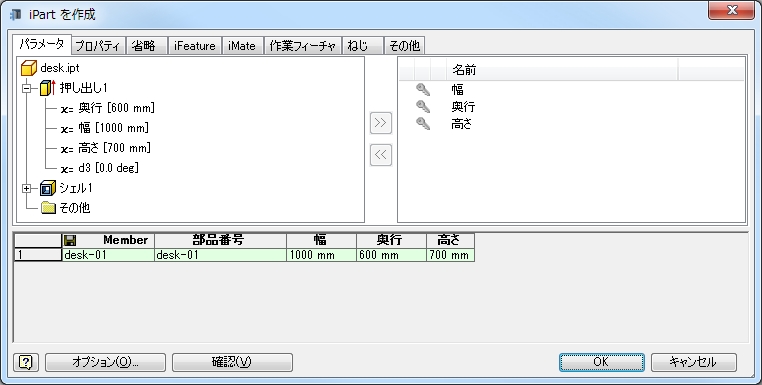The width and height of the screenshot is (762, 385).
Task: Open the オプション(O)... button
Action: [x=105, y=362]
